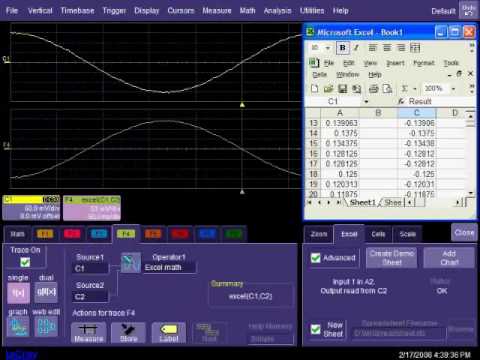Click Store action for trace F4
This screenshot has width=480, height=360.
tap(129, 333)
